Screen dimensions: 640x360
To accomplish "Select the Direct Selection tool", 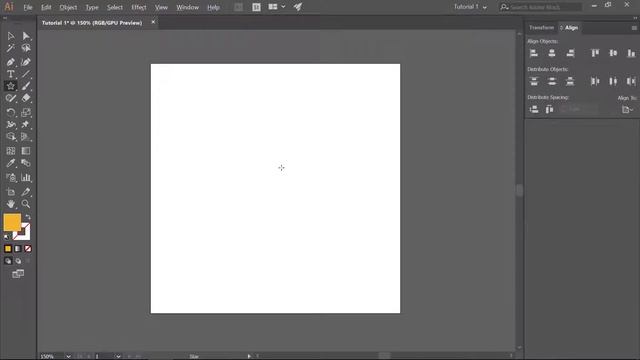I will tap(26, 36).
